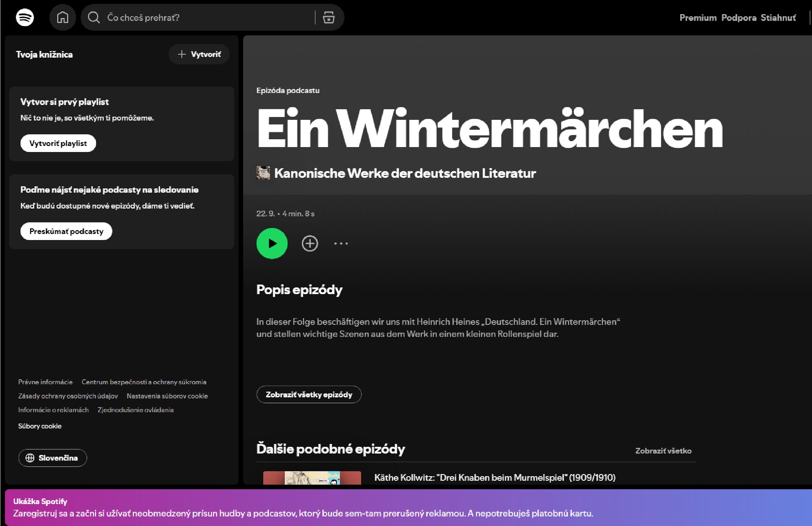Click the Ukážka Spotify signup banner
812x526 pixels.
coord(408,508)
